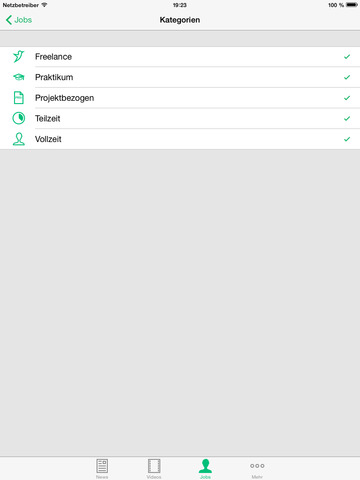
Task: Tap the Teilzeit clock icon
Action: click(19, 118)
